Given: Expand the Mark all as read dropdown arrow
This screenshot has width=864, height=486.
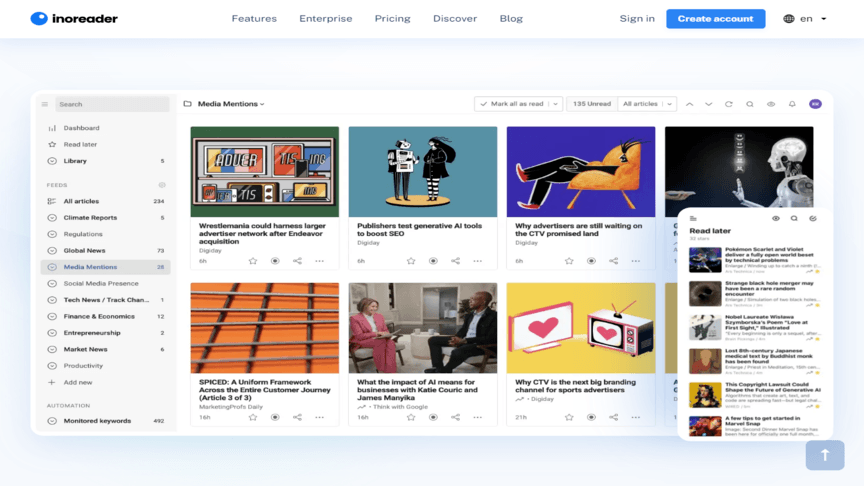Looking at the screenshot, I should click(555, 104).
